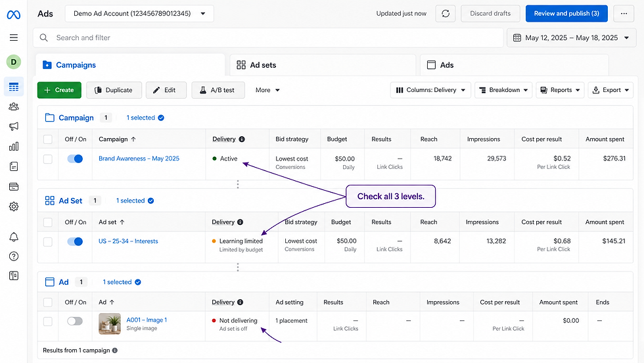The width and height of the screenshot is (644, 363).
Task: Turn on the A001 – Image 1 ad
Action: [x=75, y=321]
